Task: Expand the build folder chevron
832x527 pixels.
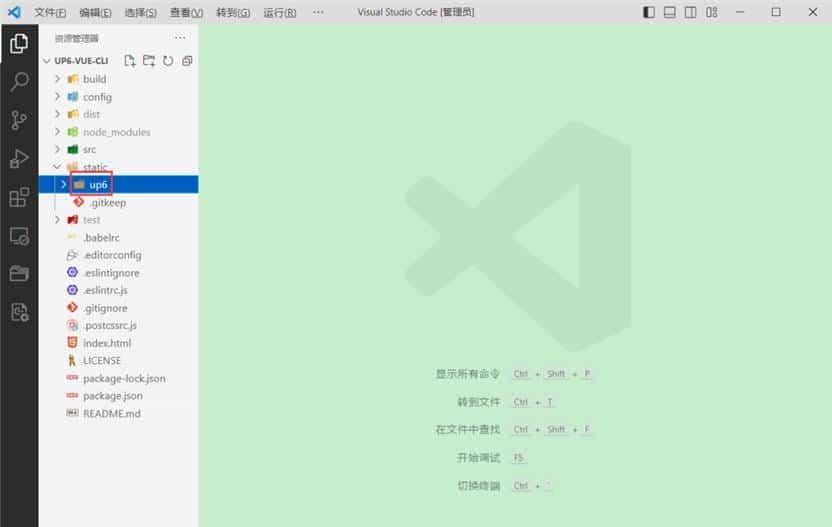Action: tap(57, 79)
